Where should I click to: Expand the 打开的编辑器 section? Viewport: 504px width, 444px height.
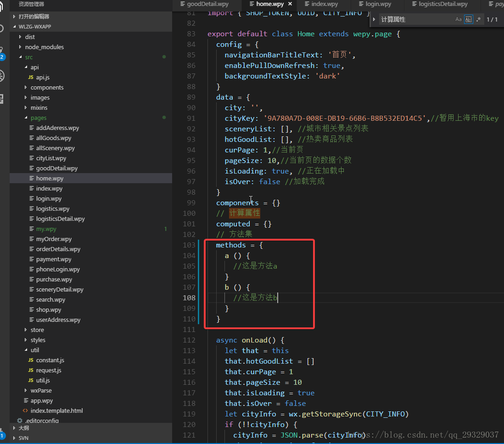(14, 17)
